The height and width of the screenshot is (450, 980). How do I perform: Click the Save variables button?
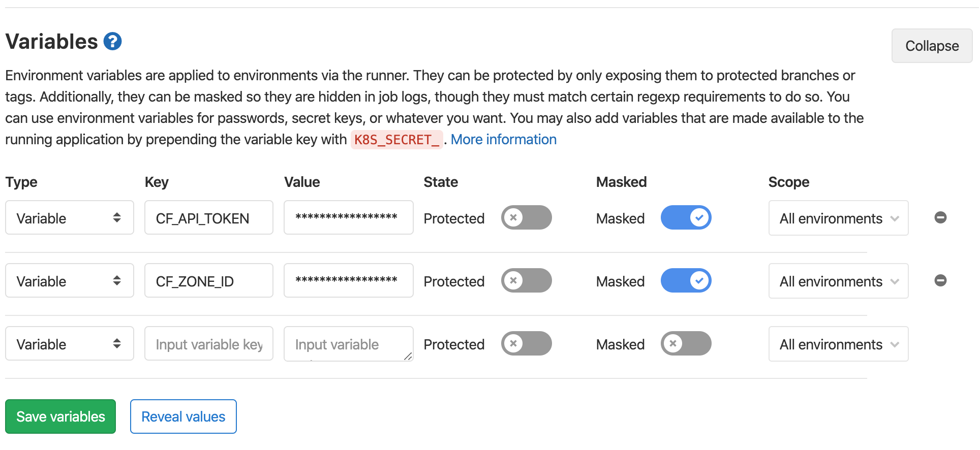[x=60, y=416]
